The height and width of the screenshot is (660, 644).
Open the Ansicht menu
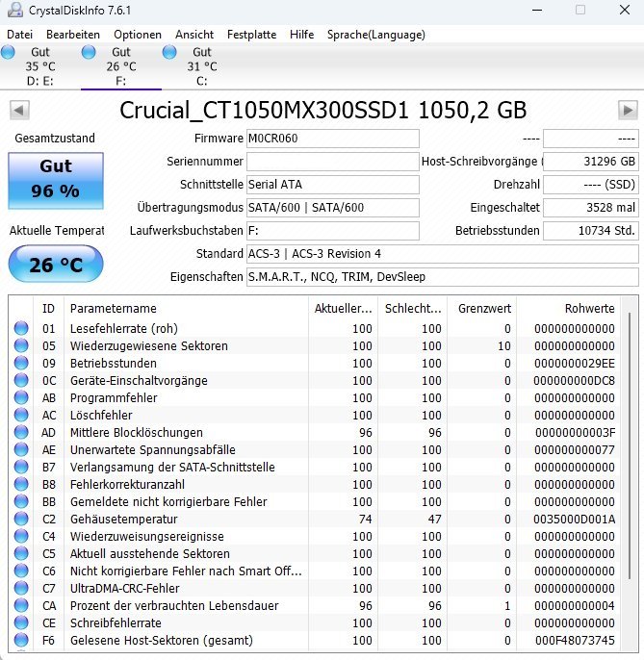194,35
